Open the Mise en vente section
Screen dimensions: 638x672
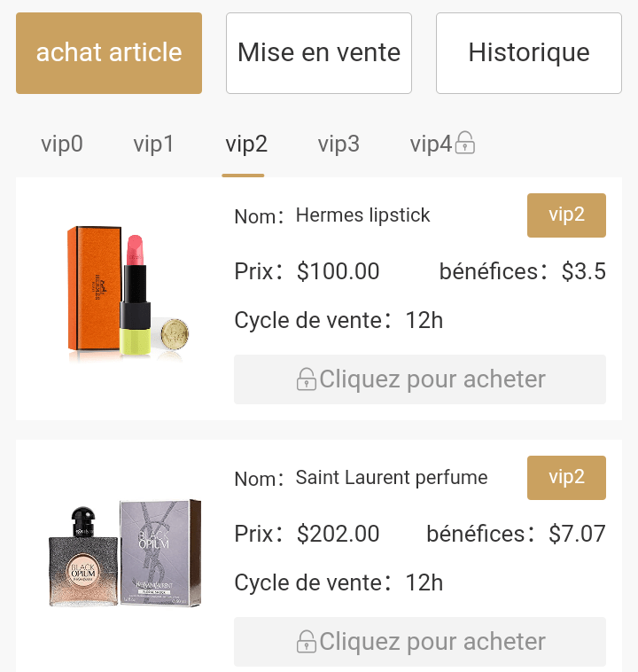click(319, 53)
